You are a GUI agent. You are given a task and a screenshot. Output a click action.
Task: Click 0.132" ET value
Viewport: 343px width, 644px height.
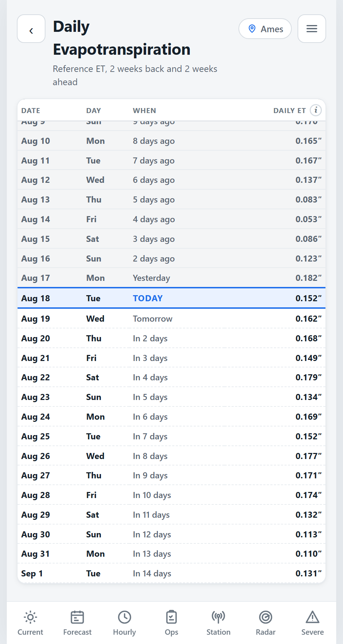click(x=308, y=515)
